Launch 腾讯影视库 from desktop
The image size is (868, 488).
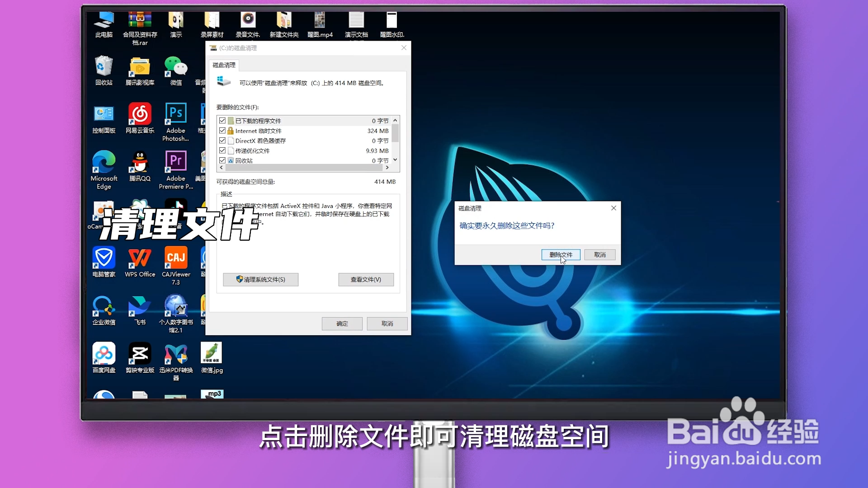tap(140, 71)
